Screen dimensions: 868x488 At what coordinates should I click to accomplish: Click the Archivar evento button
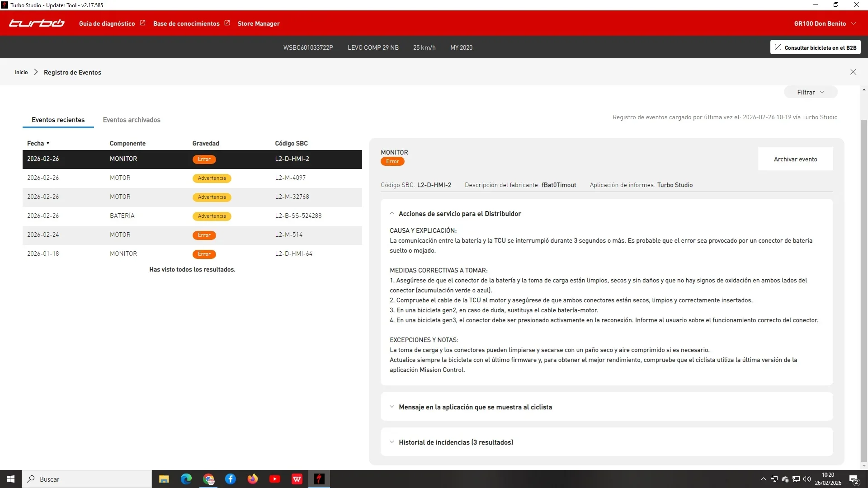pos(795,159)
